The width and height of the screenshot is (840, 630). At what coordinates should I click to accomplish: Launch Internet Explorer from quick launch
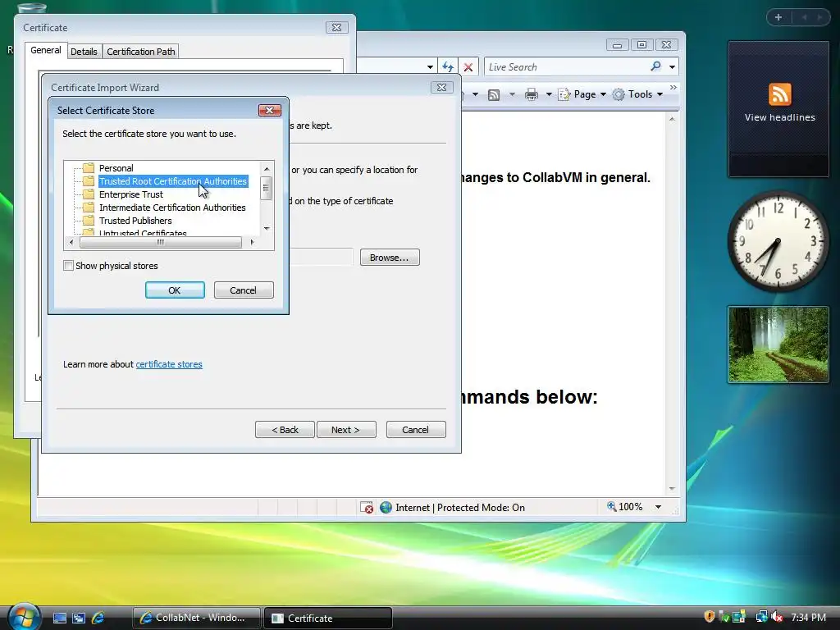(98, 619)
